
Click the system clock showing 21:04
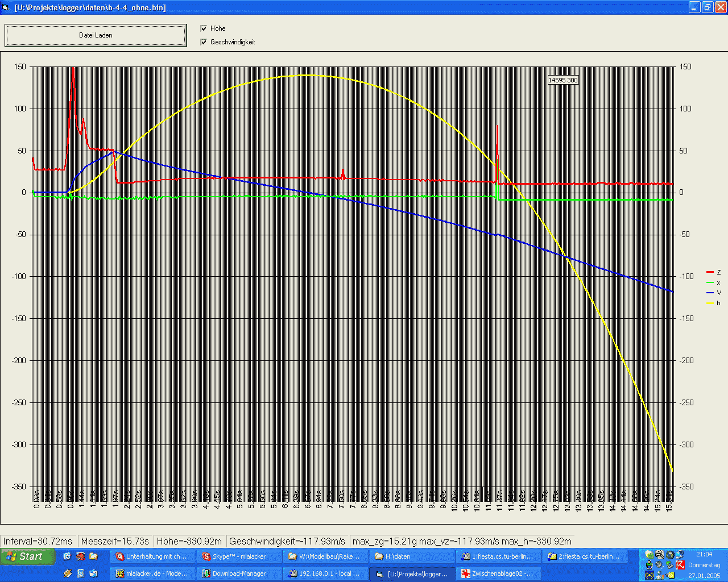point(704,555)
